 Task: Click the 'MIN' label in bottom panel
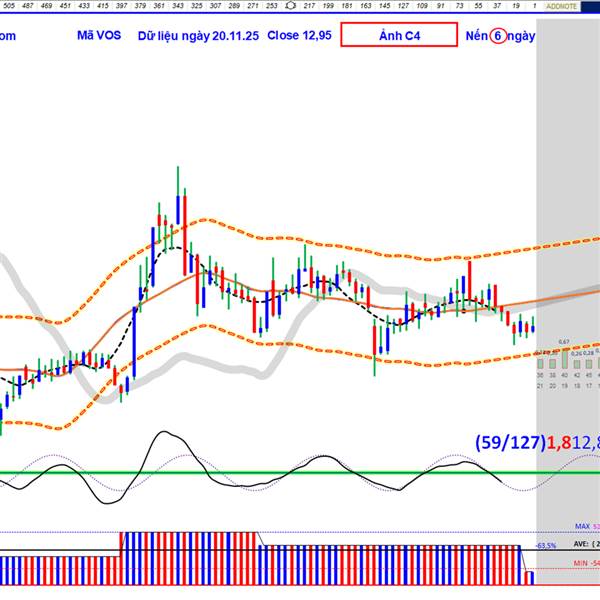point(580,563)
